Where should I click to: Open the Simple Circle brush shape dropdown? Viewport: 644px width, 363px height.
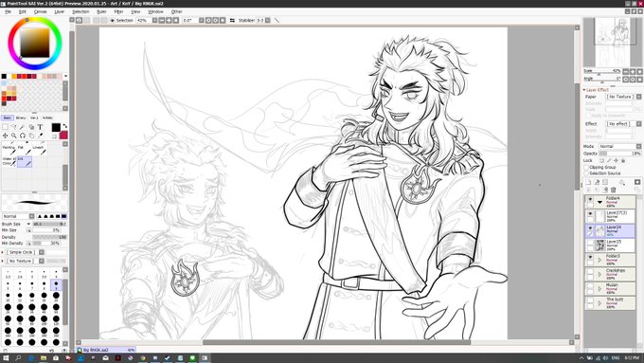point(24,252)
